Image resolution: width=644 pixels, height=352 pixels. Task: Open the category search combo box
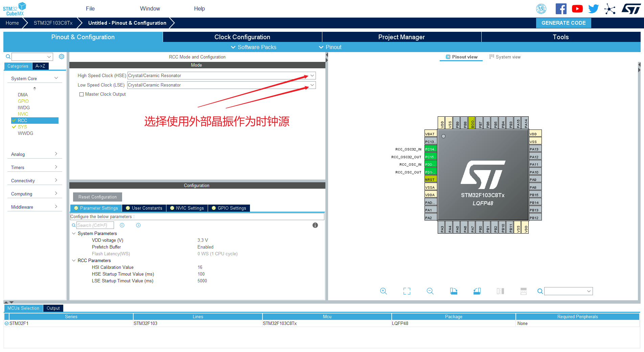pos(32,56)
